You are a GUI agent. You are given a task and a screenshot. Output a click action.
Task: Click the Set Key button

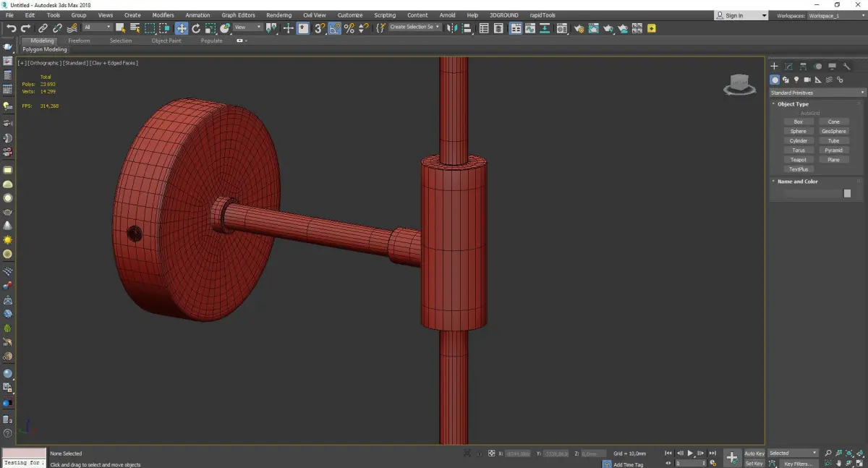[x=754, y=464]
